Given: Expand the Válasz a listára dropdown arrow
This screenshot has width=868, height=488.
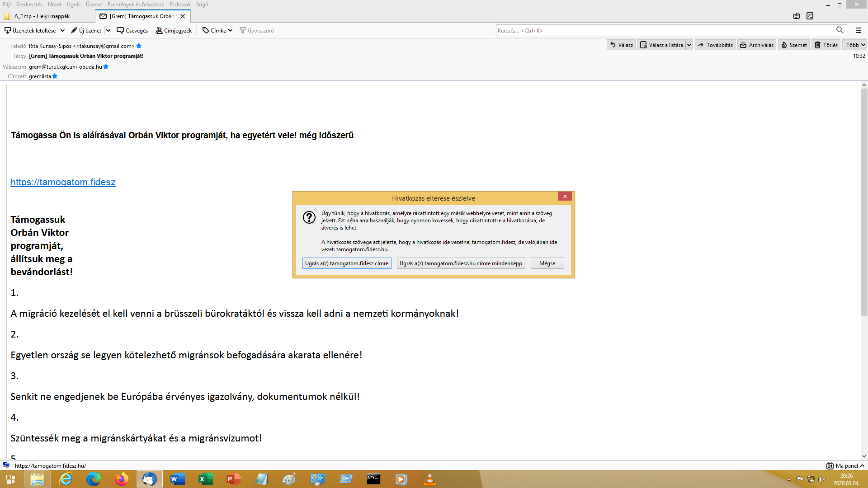Looking at the screenshot, I should (x=689, y=45).
